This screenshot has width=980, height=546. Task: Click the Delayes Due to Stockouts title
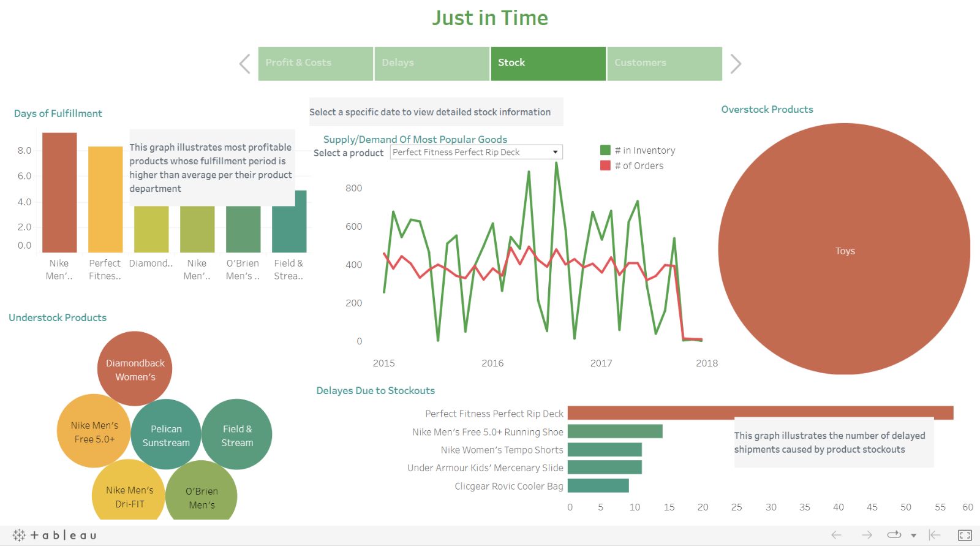pyautogui.click(x=375, y=390)
